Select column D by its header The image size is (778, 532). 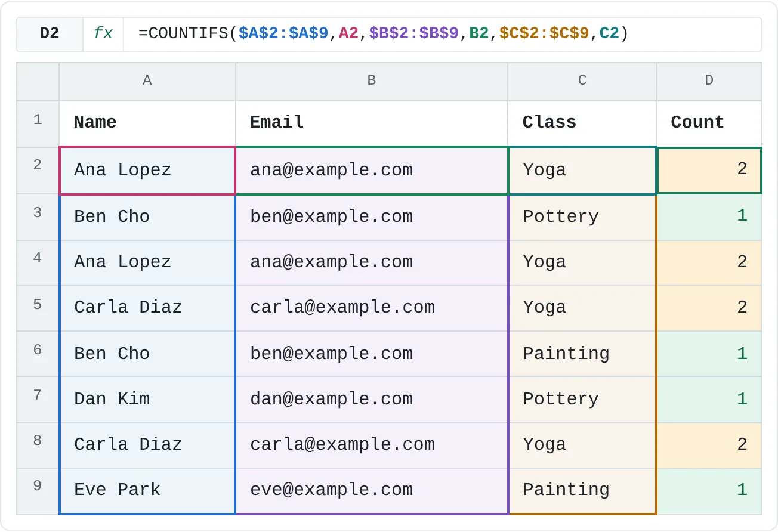709,81
